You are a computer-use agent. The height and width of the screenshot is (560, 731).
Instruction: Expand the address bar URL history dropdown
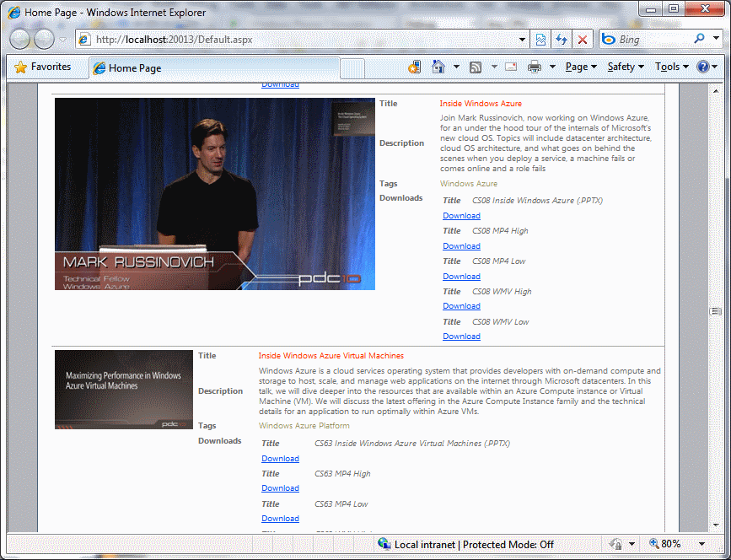(x=524, y=40)
